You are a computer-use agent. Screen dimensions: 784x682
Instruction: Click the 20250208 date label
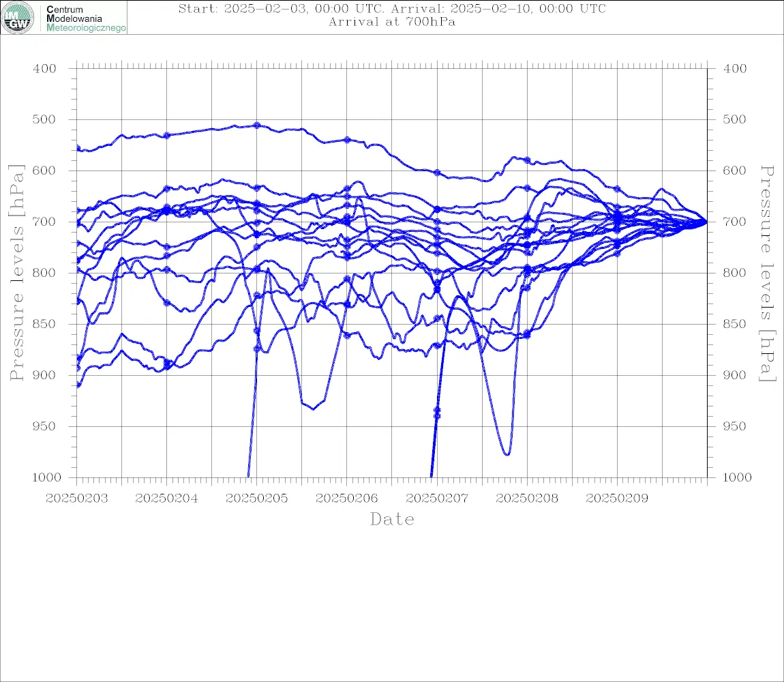coord(527,499)
